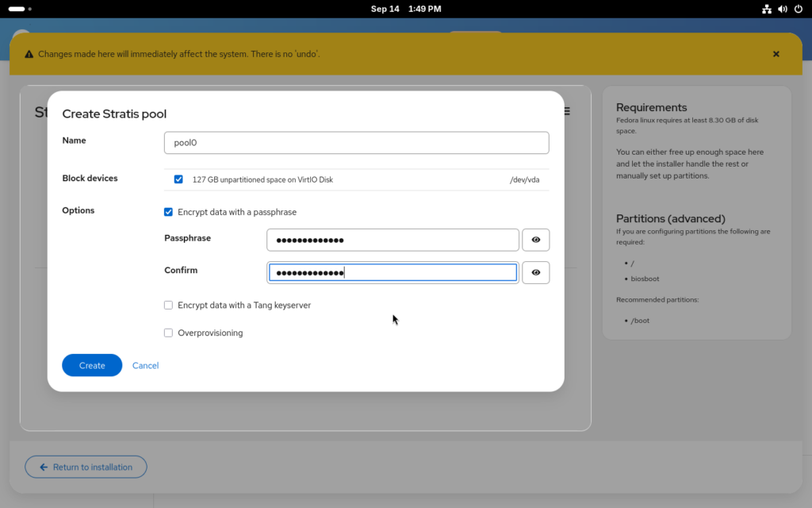Focus the Confirm passphrase input field
The height and width of the screenshot is (508, 812).
click(x=393, y=273)
